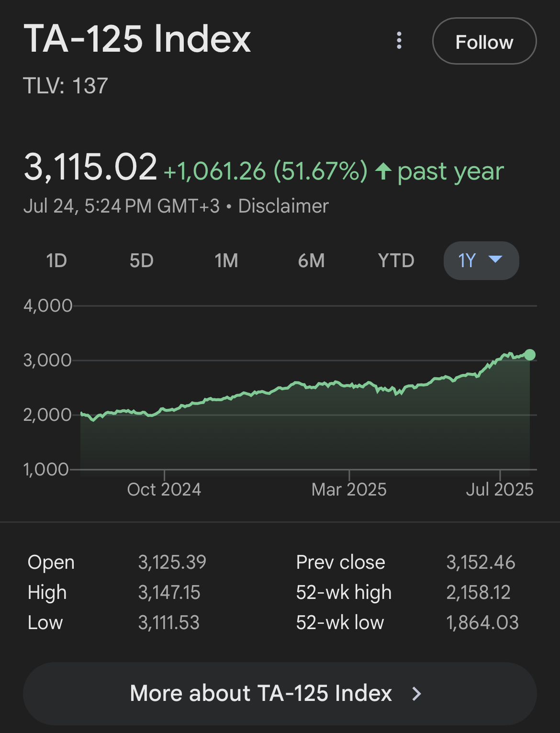Select the green end-point dot on chart
The image size is (560, 733).
coord(529,355)
